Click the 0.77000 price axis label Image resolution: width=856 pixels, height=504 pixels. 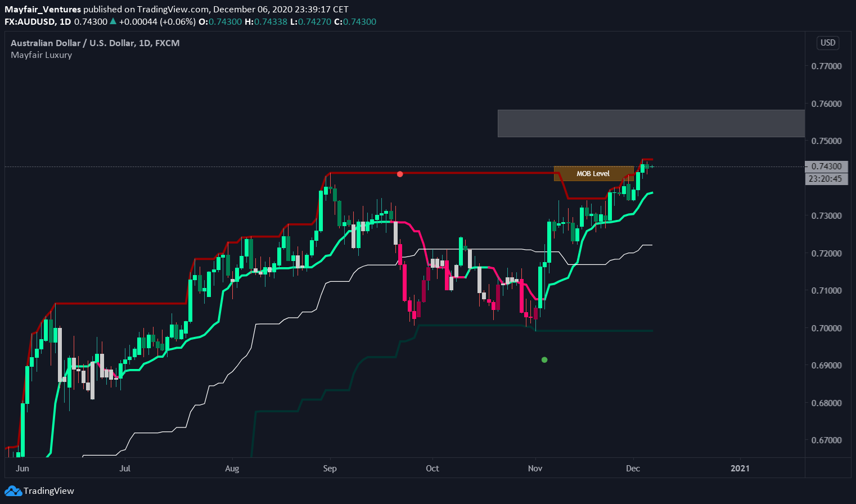[826, 66]
